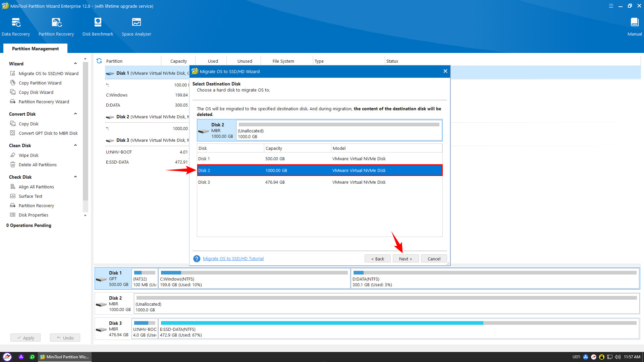
Task: Choose Copy Disk Wizard in the sidebar
Action: point(36,92)
